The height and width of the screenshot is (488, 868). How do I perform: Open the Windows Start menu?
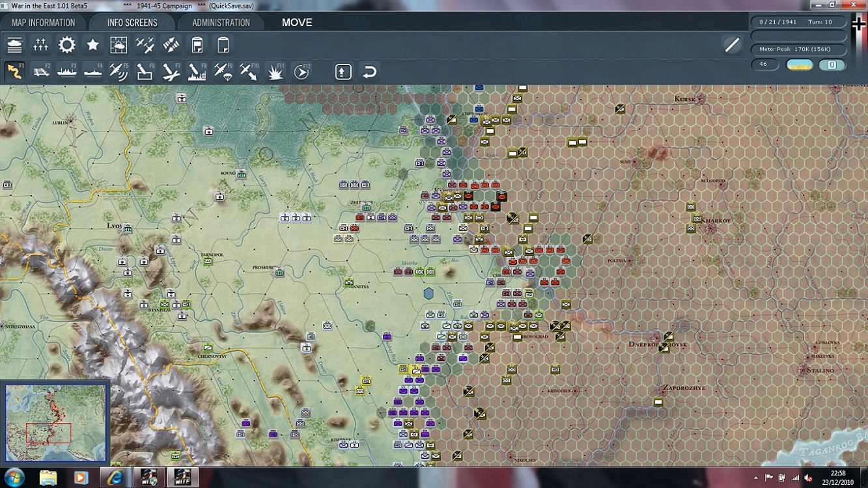tap(14, 478)
